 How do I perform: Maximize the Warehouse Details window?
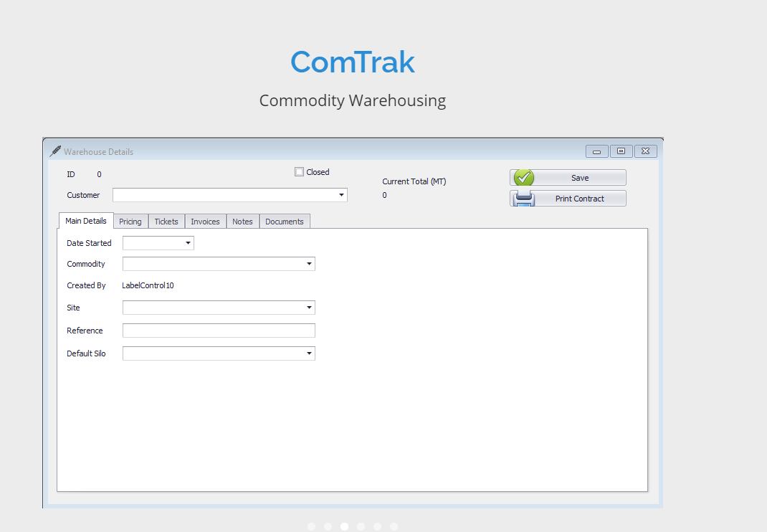point(621,151)
